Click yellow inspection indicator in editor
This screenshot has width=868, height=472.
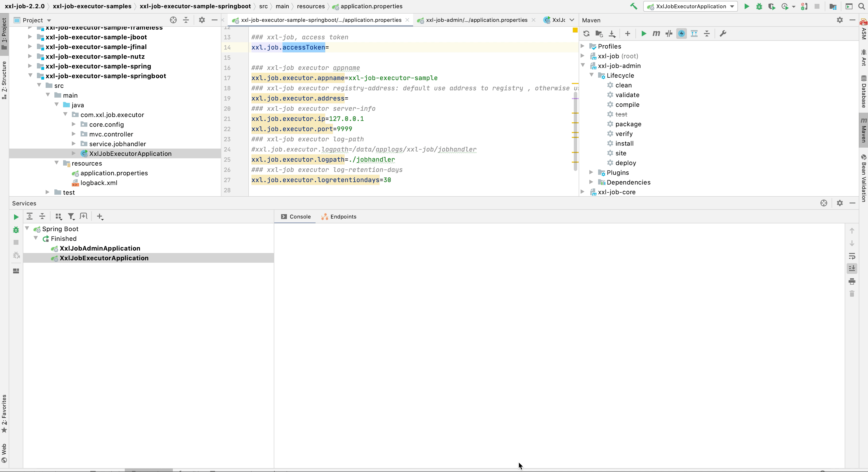point(575,30)
